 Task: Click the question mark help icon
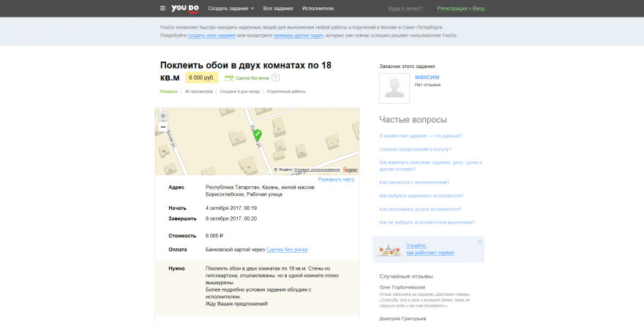click(276, 77)
